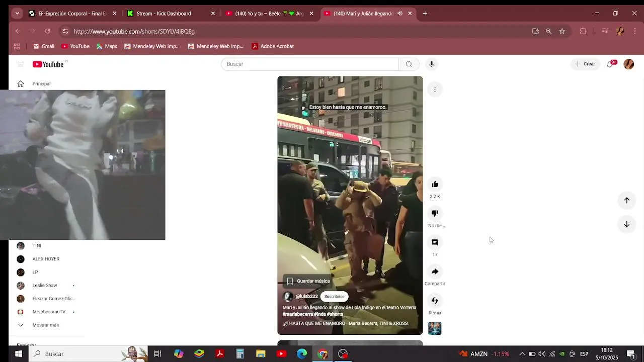
Task: Open the Maps bookmark
Action: coord(107,46)
